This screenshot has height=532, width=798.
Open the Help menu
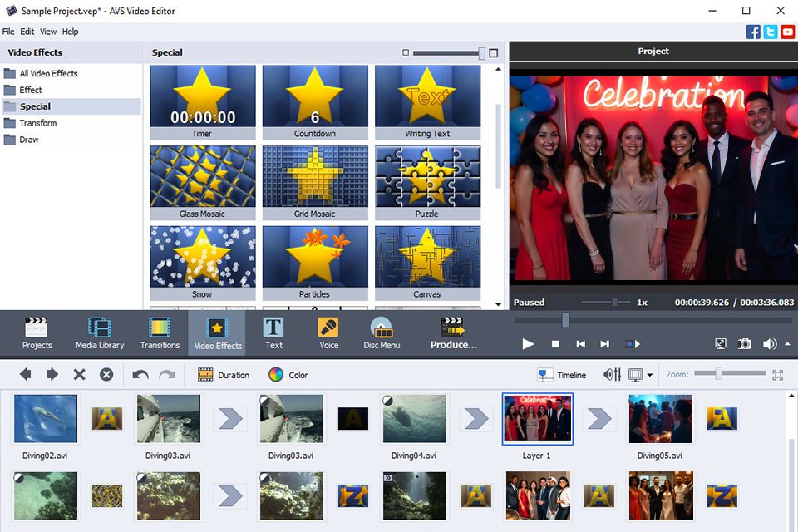(x=71, y=32)
